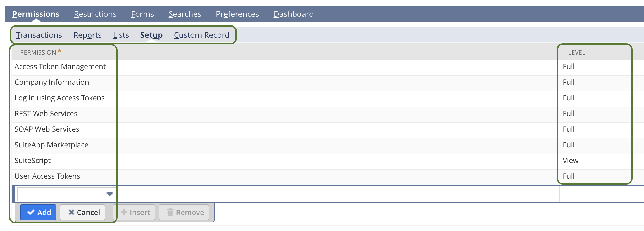Click the plus icon on the Insert button
The height and width of the screenshot is (231, 644).
(124, 212)
